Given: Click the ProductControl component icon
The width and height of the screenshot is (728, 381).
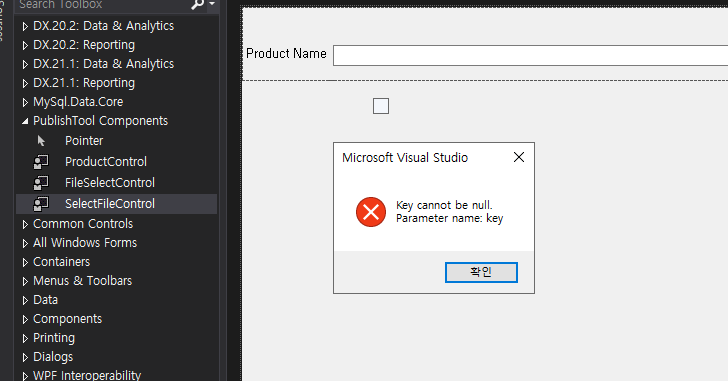Looking at the screenshot, I should tap(41, 161).
